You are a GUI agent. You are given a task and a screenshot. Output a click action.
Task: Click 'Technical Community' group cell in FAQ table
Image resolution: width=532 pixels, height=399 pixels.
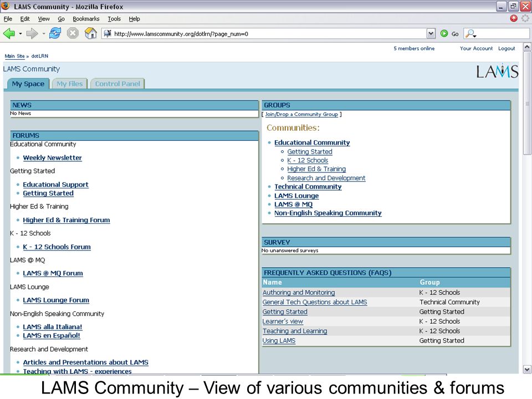[x=449, y=302]
